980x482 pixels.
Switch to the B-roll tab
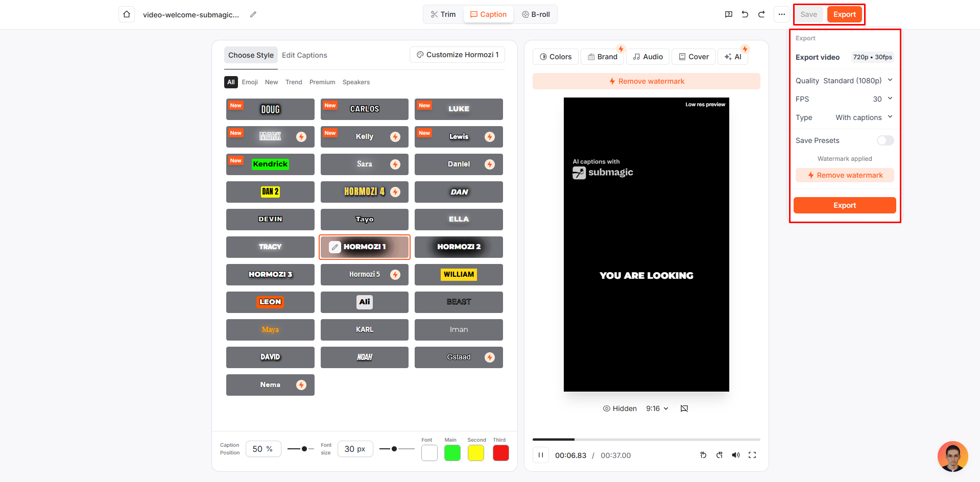pyautogui.click(x=536, y=14)
